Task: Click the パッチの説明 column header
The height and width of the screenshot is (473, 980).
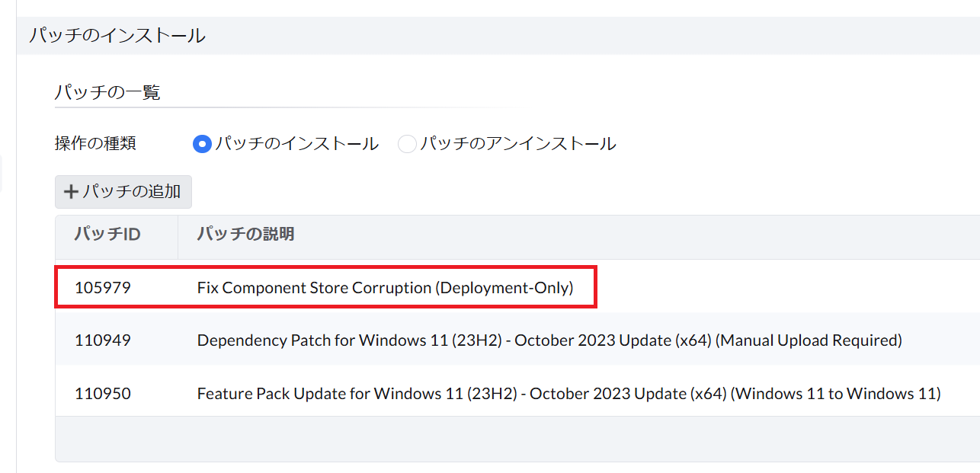Action: (245, 234)
